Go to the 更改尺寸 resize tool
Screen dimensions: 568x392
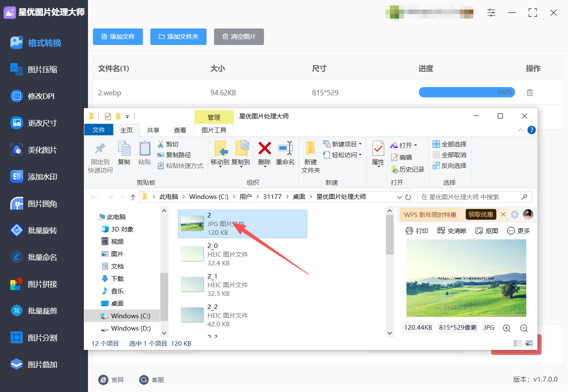(x=34, y=123)
